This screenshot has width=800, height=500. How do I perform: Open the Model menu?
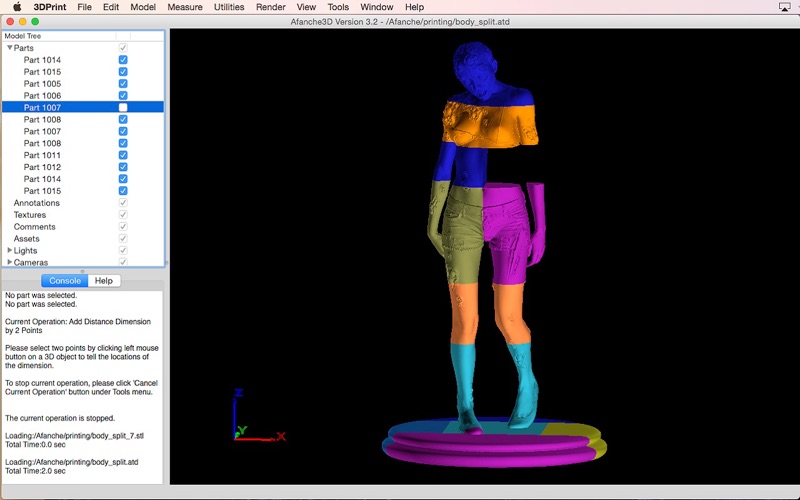point(143,7)
